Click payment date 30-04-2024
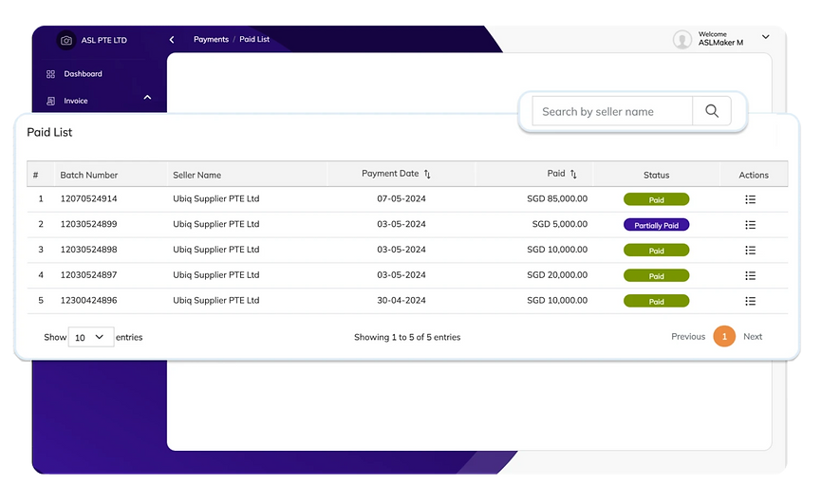The height and width of the screenshot is (504, 840). [x=401, y=301]
